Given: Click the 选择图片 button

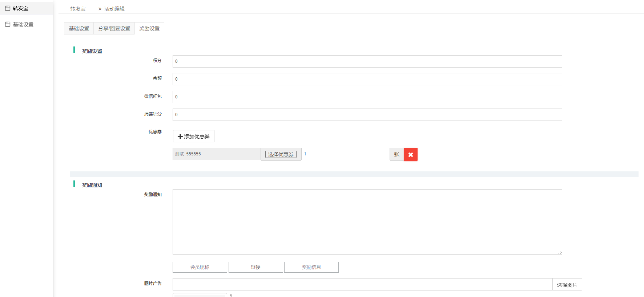Looking at the screenshot, I should pos(567,285).
